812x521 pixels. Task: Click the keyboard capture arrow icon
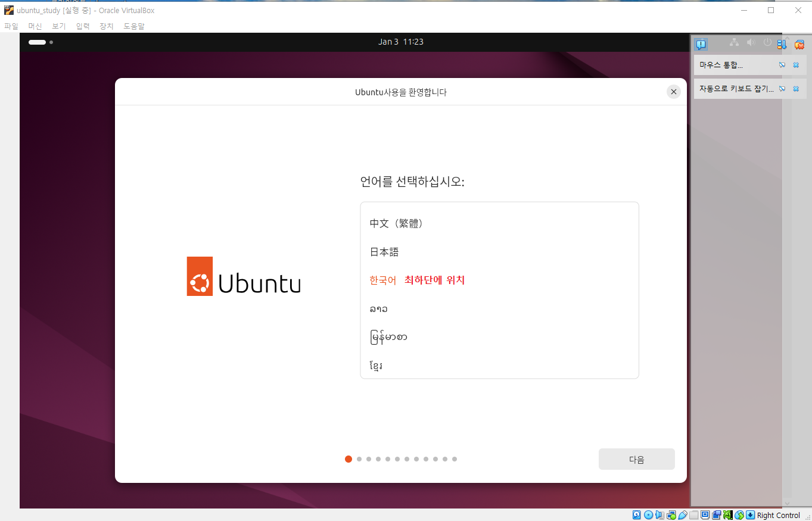pos(751,515)
